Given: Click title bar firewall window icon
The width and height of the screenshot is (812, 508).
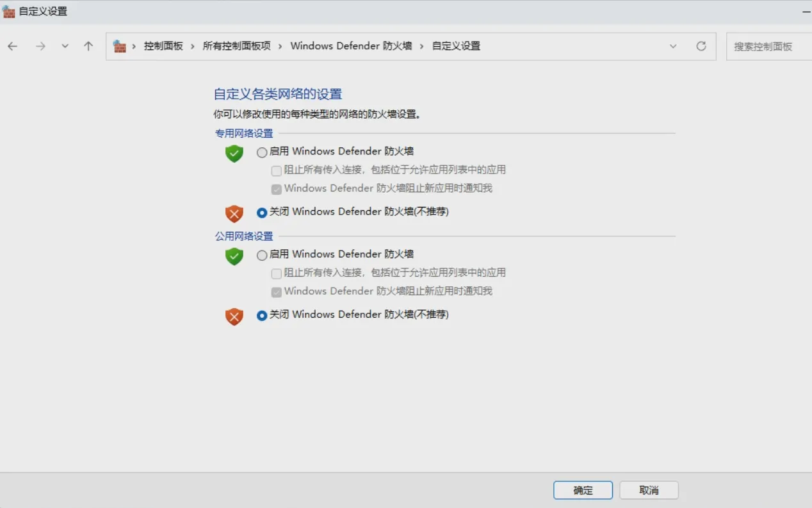Looking at the screenshot, I should point(8,12).
